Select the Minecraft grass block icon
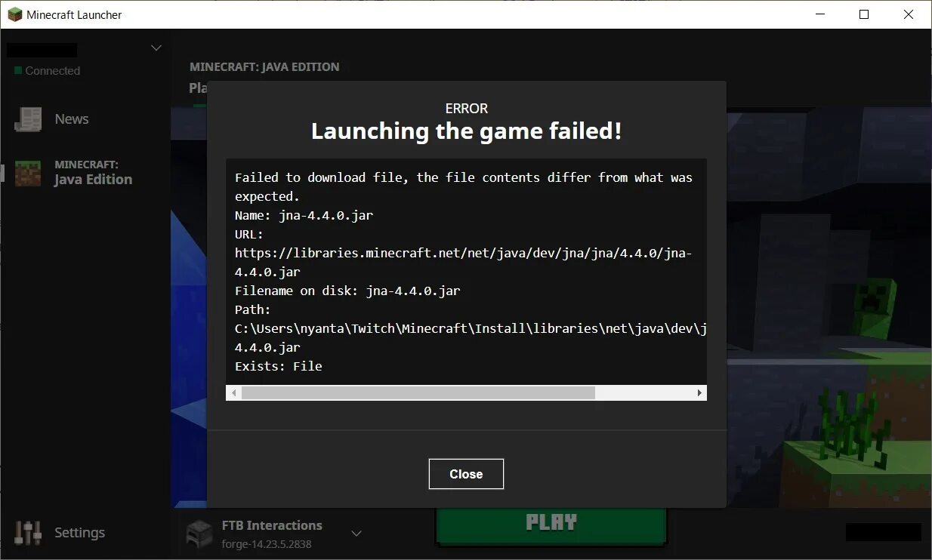This screenshot has width=932, height=560. click(29, 173)
